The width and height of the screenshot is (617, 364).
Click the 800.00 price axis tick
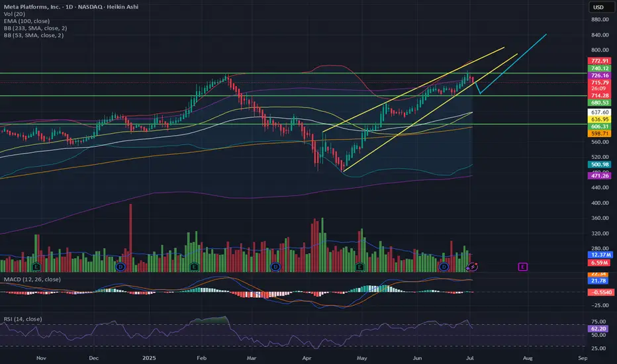point(600,50)
